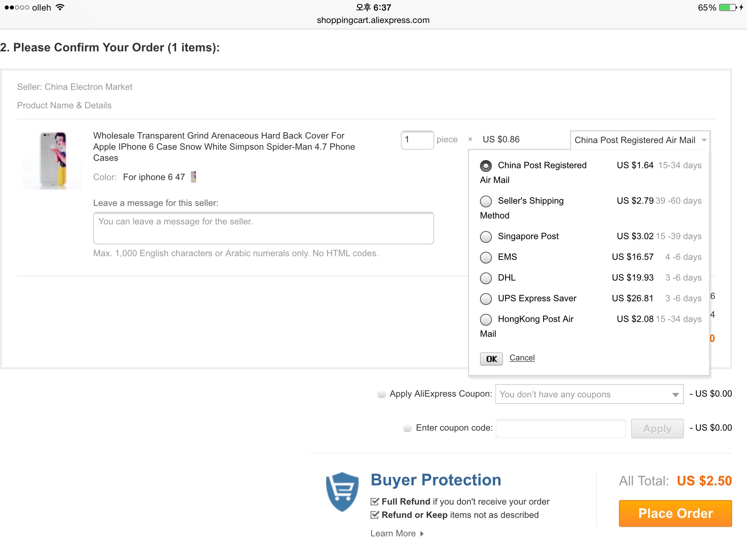Click the Buyer Protection heading

point(436,480)
